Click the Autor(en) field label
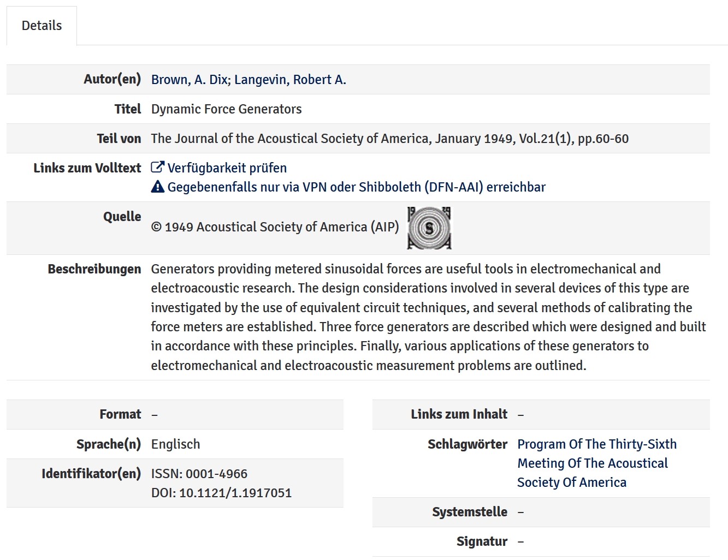 click(112, 79)
